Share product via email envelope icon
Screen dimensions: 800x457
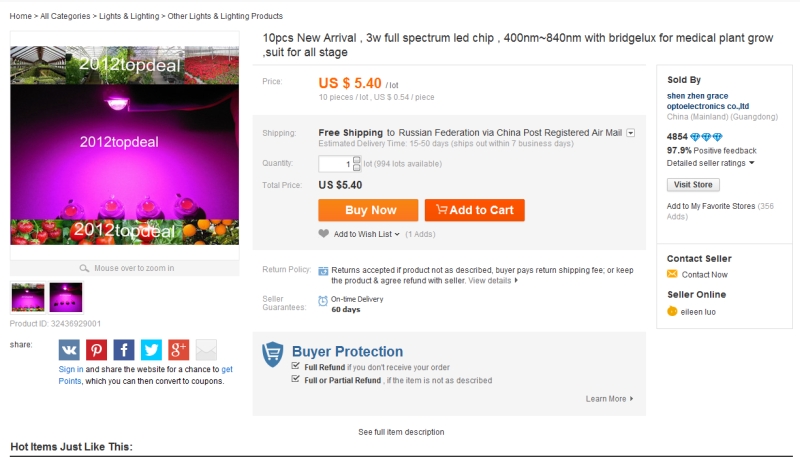(206, 350)
